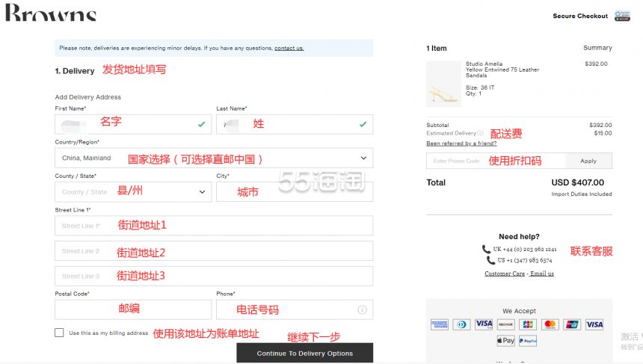This screenshot has width=643, height=364.
Task: Focus the Street Line 2 field
Action: [x=214, y=251]
